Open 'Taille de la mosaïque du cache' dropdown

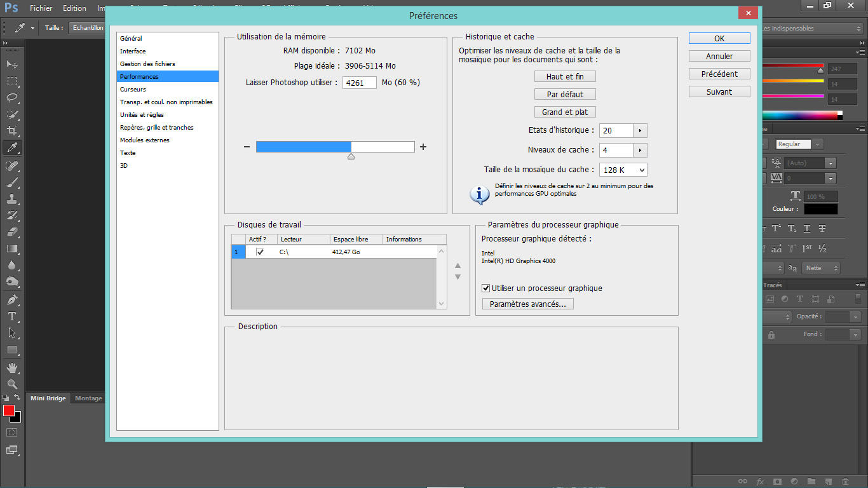click(623, 170)
